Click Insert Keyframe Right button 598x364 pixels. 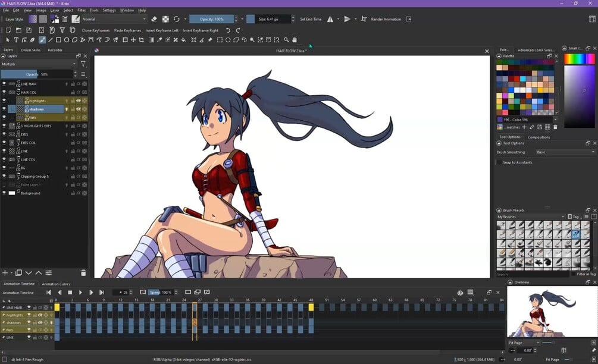[x=201, y=30]
